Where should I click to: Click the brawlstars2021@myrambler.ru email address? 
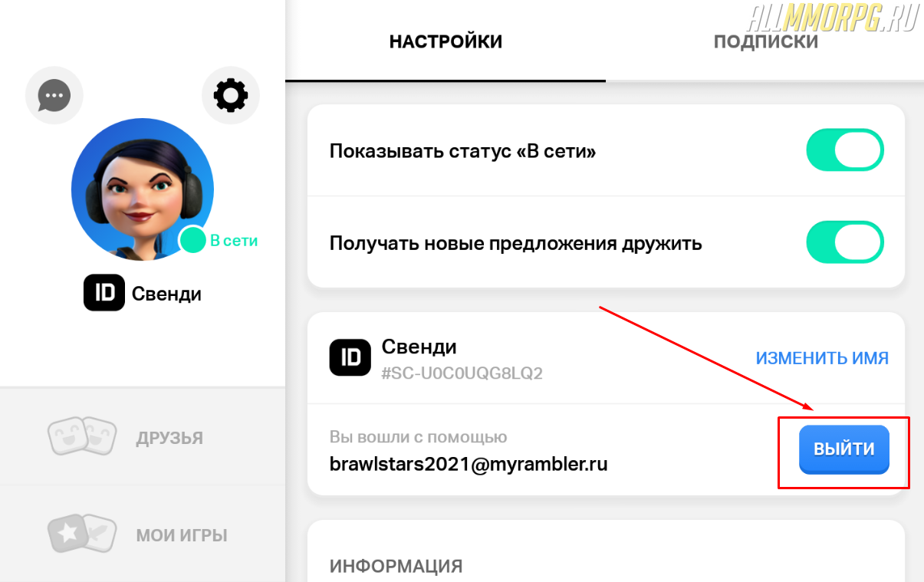pyautogui.click(x=469, y=464)
